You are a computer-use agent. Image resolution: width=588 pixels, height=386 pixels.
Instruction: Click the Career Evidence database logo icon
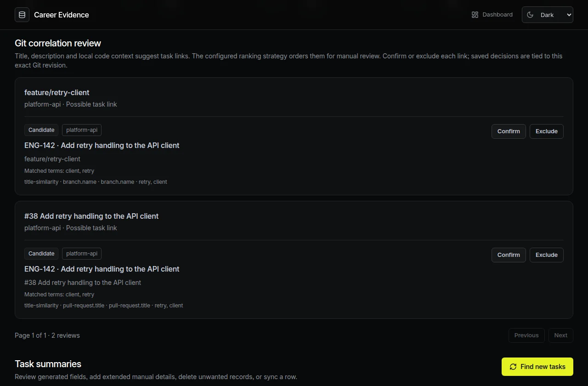[x=22, y=15]
